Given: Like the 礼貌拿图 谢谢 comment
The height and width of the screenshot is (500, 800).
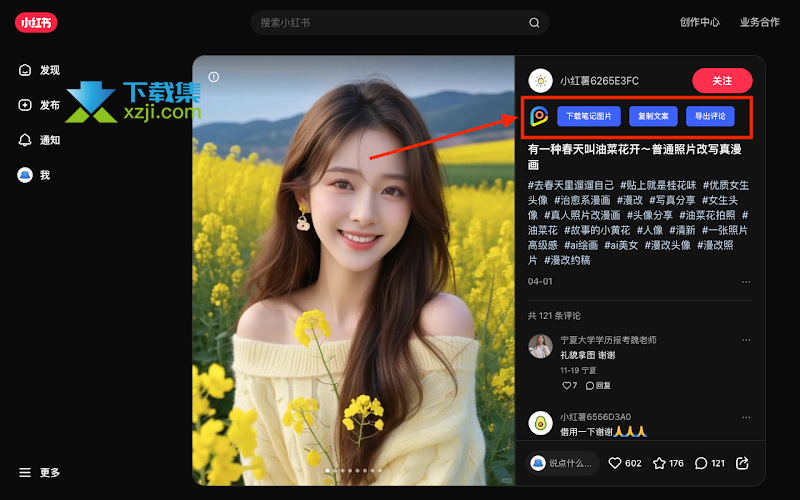Looking at the screenshot, I should [x=569, y=385].
